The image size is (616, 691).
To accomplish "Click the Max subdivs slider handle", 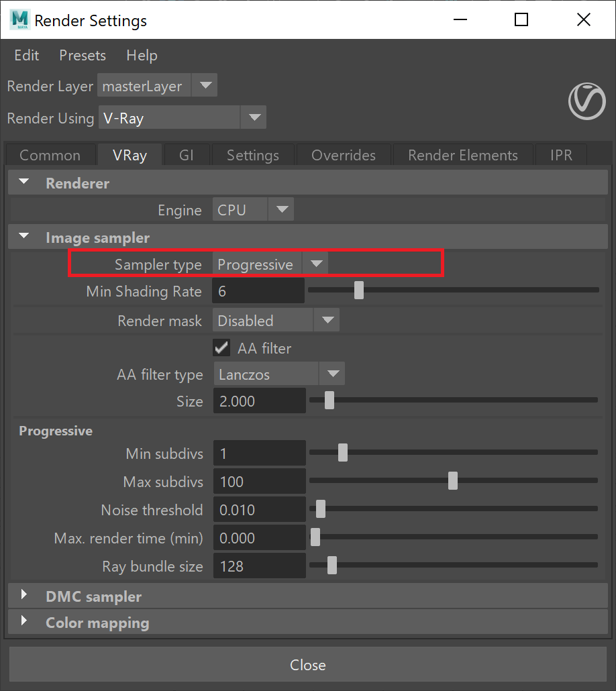I will (453, 481).
